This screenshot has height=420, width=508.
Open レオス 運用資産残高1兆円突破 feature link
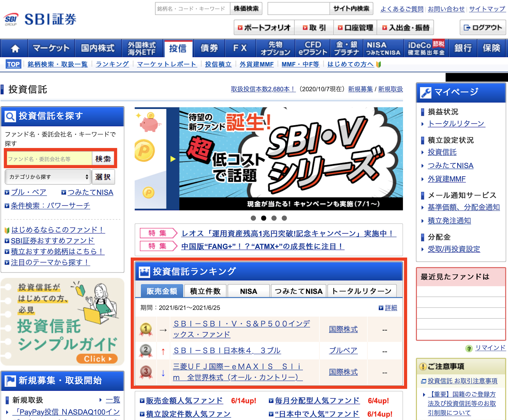[x=289, y=233]
